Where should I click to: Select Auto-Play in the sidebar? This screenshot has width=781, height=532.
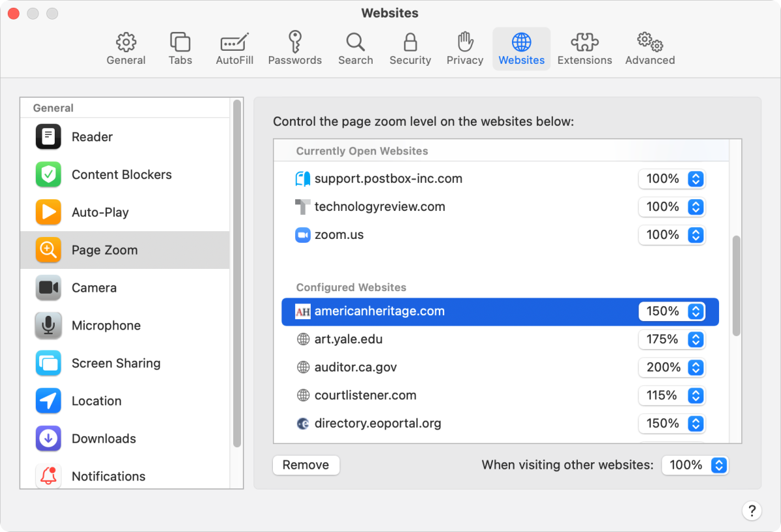pos(125,212)
